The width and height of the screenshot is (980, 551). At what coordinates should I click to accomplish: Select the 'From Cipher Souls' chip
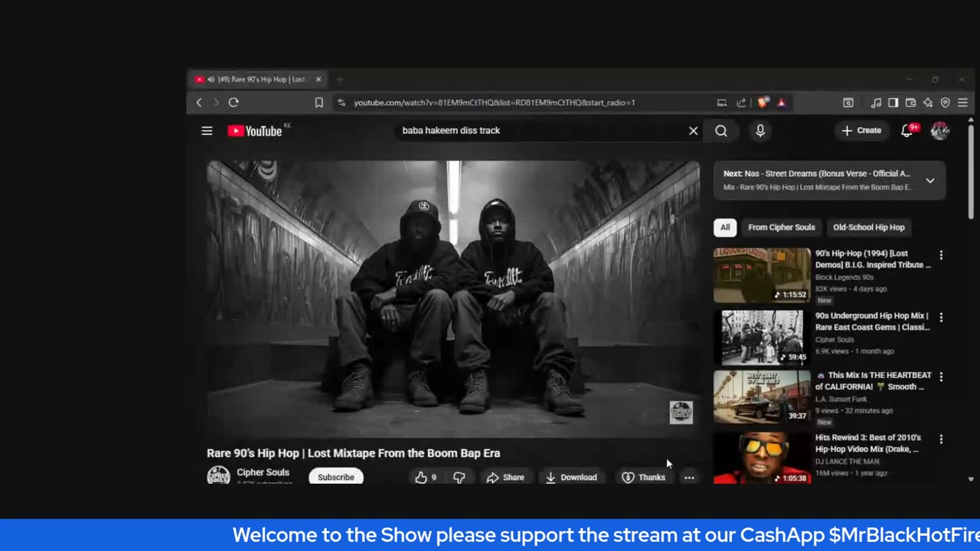pos(782,227)
